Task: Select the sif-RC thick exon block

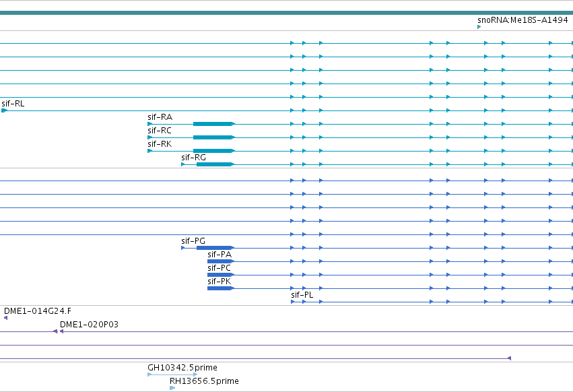Action: [213, 137]
